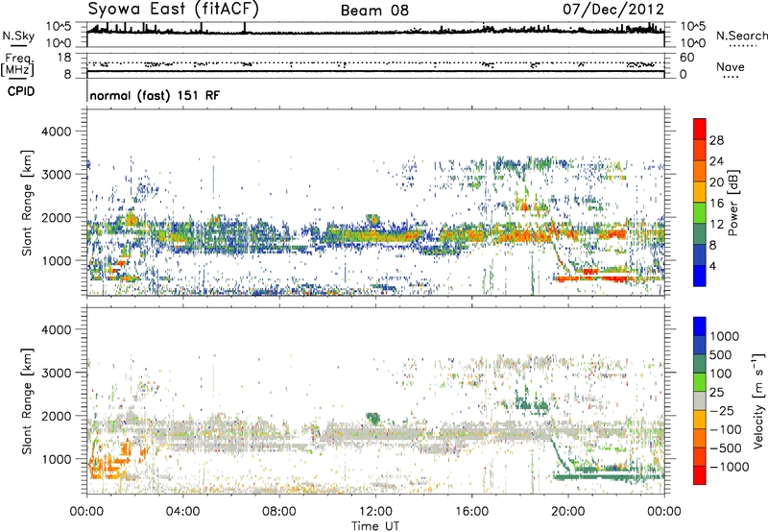768x532 pixels.
Task: Click the 'Nave' legend label
Action: (730, 67)
